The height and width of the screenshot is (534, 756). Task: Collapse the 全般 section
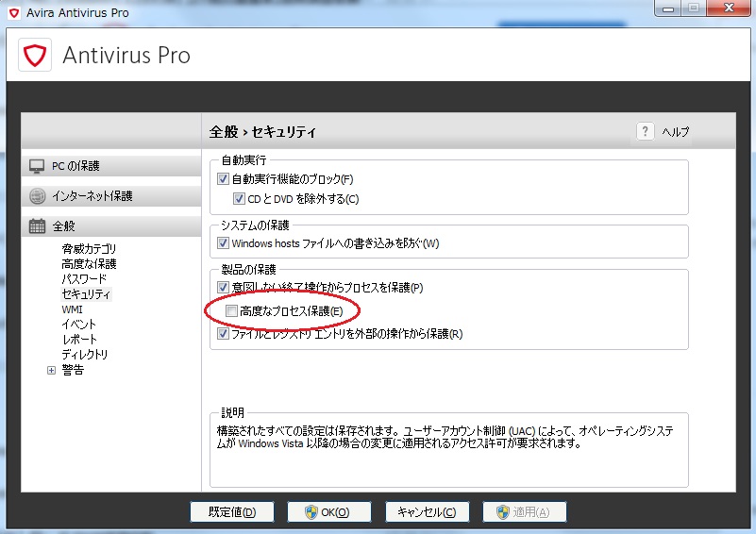tap(111, 226)
